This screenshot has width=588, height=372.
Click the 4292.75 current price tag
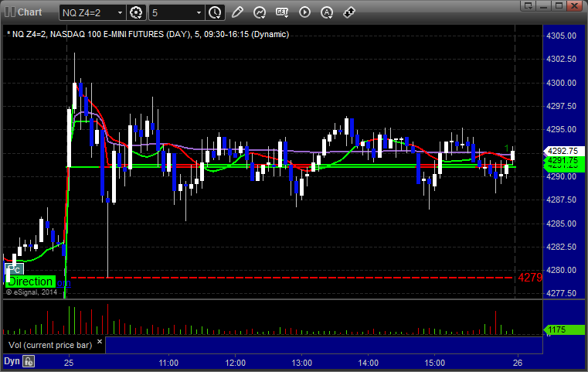pos(563,151)
